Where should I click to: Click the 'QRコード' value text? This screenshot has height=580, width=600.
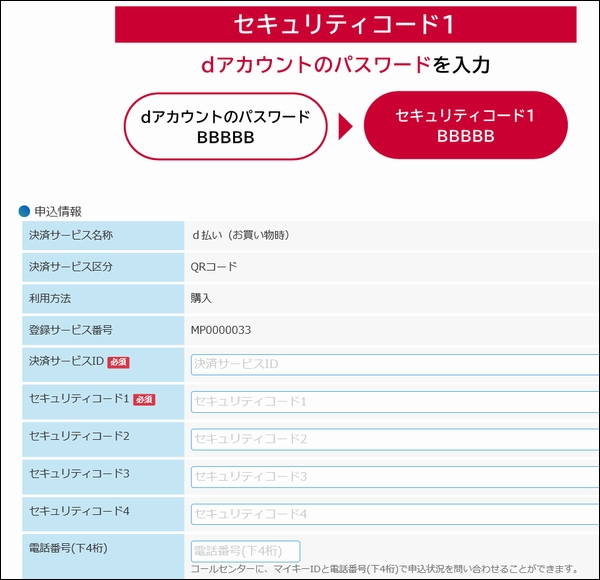point(214,267)
